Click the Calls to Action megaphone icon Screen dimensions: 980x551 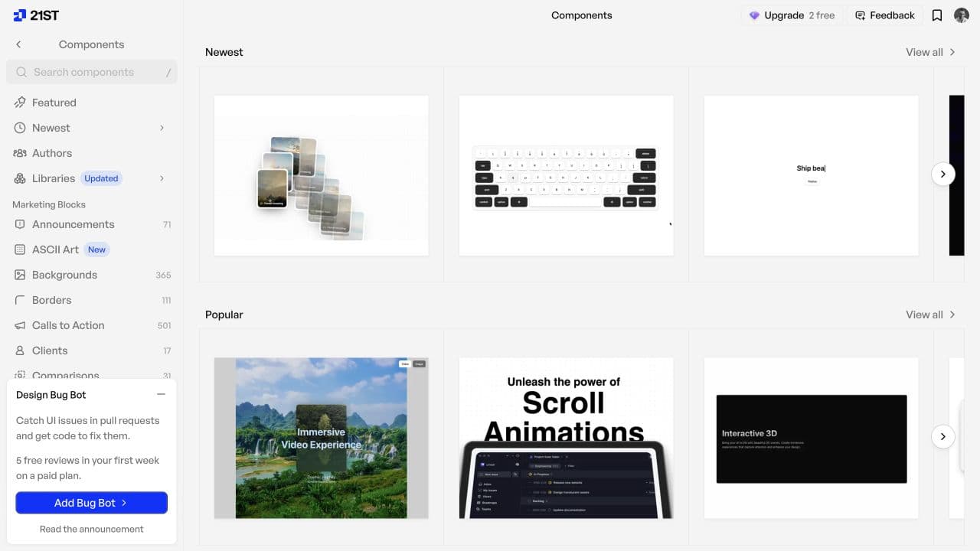point(20,325)
